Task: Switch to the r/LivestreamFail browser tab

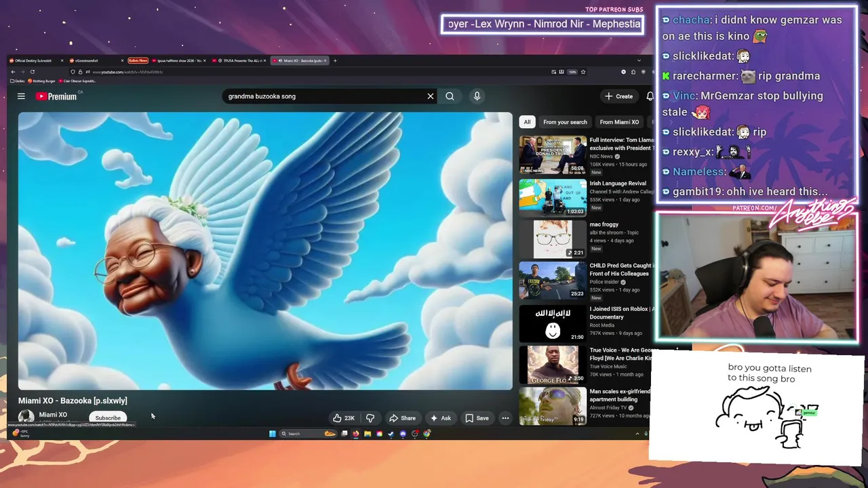Action: tap(95, 60)
